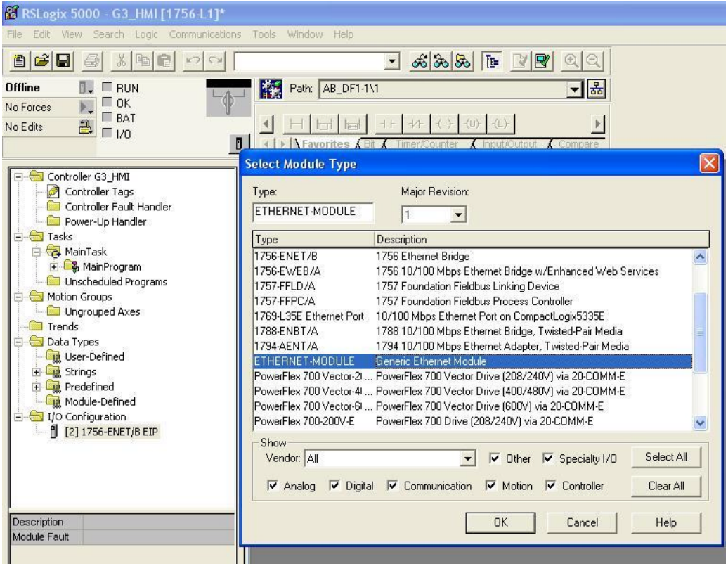Image resolution: width=728 pixels, height=566 pixels.
Task: Click the Zoom In magnifier icon
Action: (571, 61)
